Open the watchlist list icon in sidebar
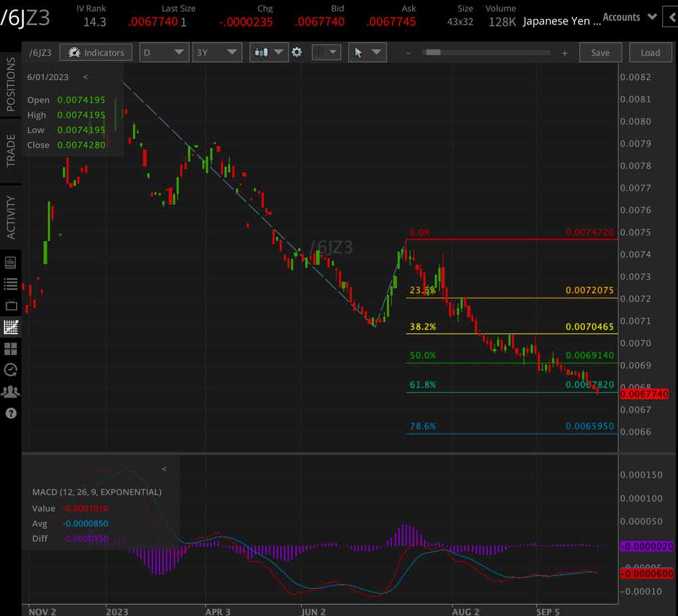The width and height of the screenshot is (678, 616). [x=10, y=284]
